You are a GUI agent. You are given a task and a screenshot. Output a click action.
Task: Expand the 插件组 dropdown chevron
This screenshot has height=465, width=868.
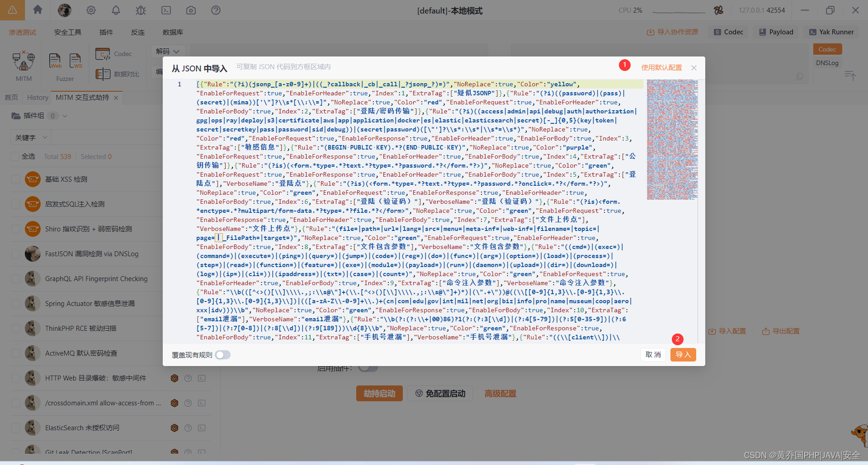tap(65, 116)
